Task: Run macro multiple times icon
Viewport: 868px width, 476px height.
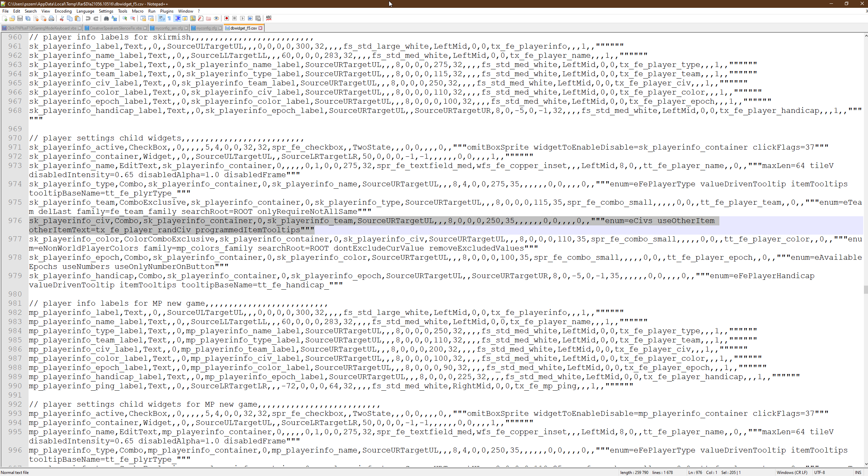Action: pos(250,18)
